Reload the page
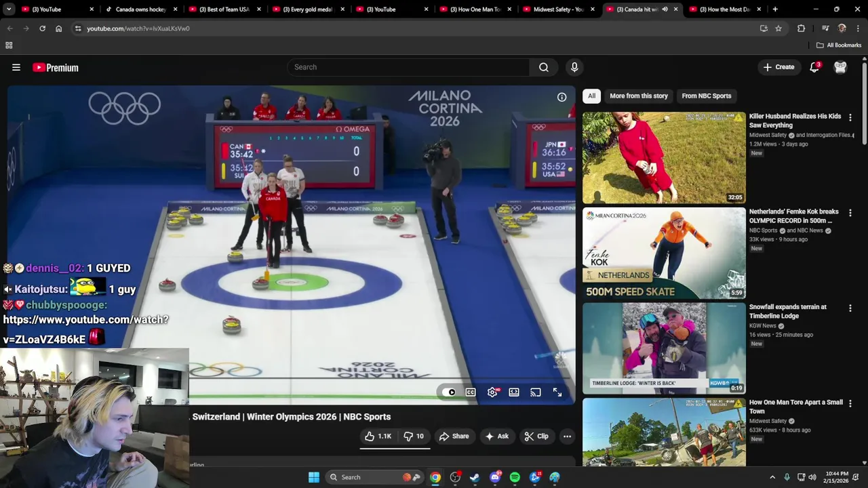This screenshot has width=868, height=488. pyautogui.click(x=42, y=28)
